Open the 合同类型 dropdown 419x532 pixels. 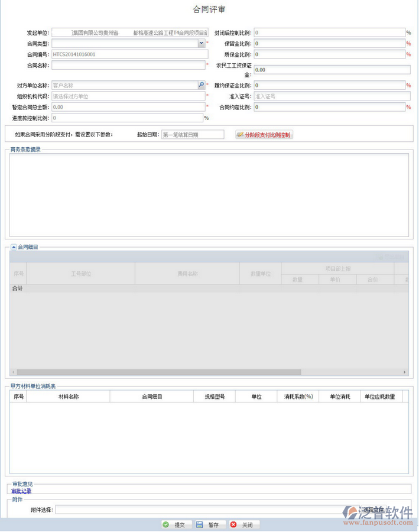point(201,43)
